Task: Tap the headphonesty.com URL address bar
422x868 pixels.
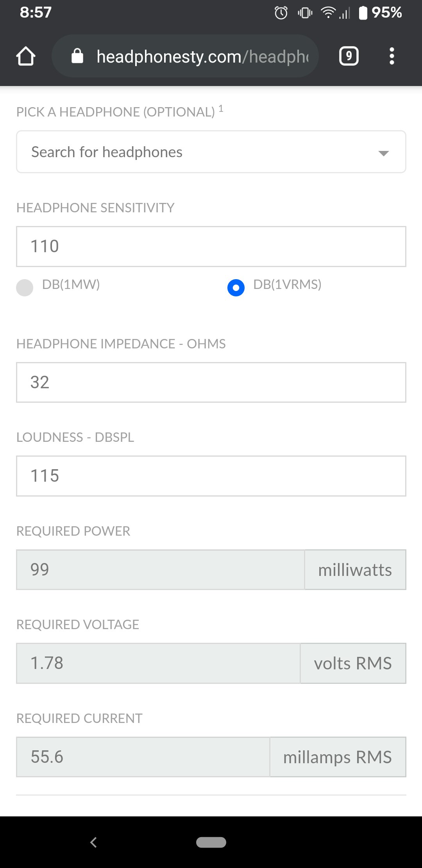Action: (202, 56)
